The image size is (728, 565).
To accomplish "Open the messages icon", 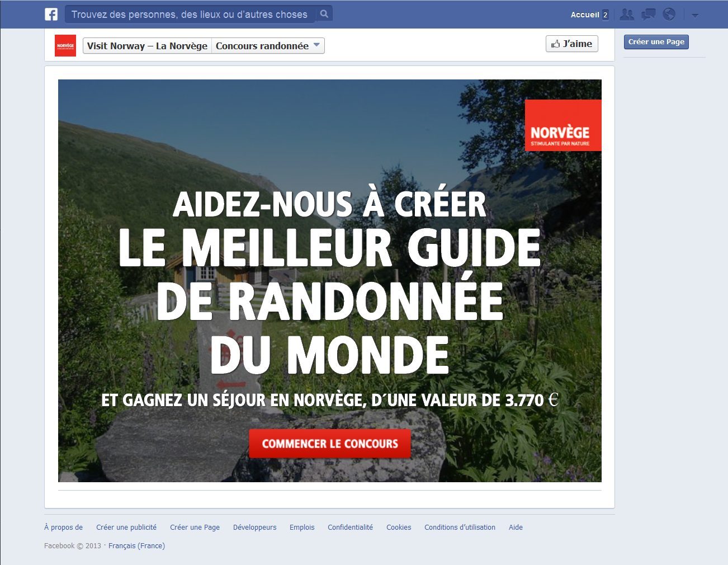I will [648, 15].
